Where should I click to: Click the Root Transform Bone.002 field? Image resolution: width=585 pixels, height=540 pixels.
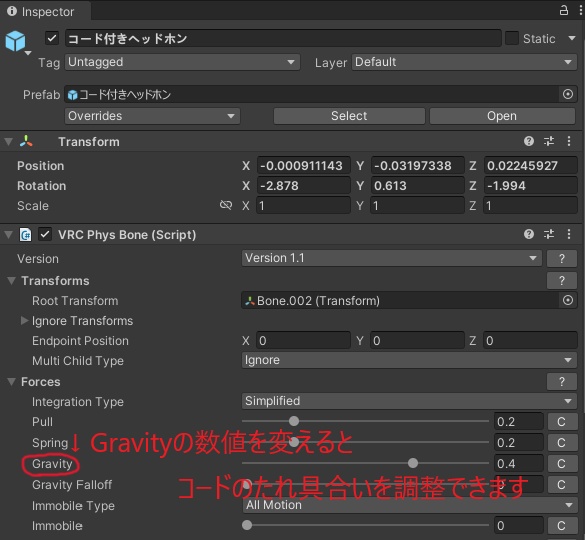coord(400,301)
